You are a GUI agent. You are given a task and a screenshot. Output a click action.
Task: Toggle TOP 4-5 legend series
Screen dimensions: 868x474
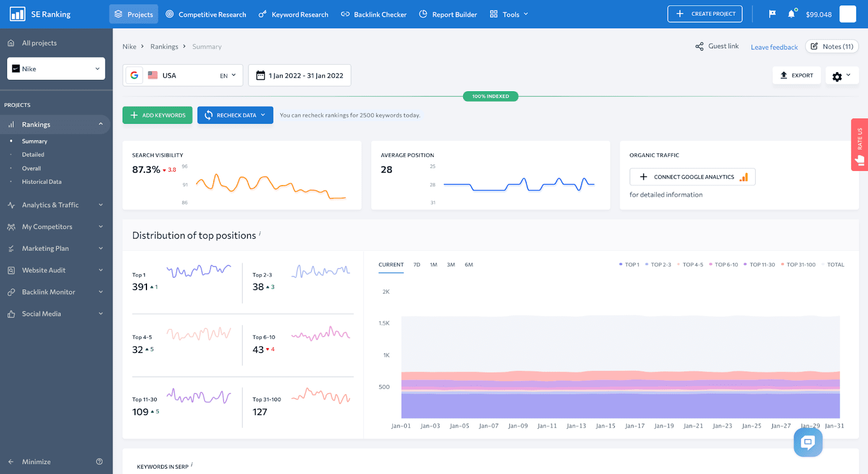click(x=690, y=265)
